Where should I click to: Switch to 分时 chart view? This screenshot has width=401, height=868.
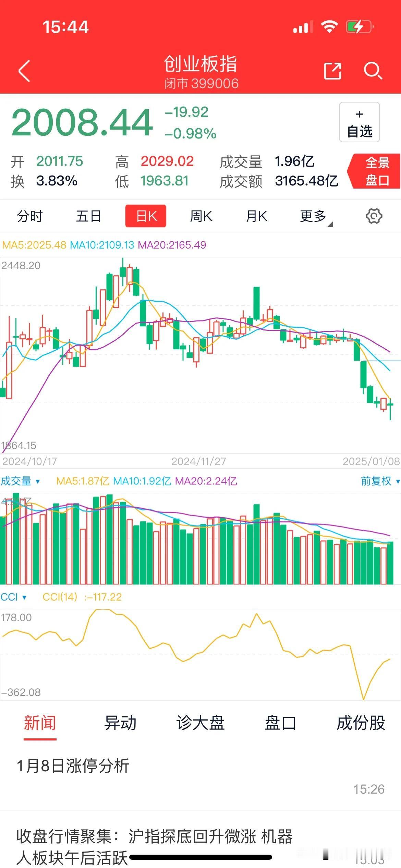[30, 216]
